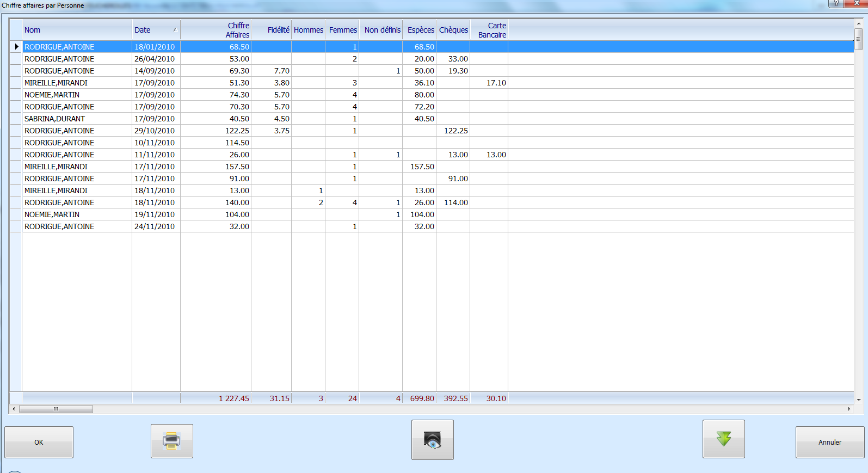Open print preview with the eye icon

432,440
